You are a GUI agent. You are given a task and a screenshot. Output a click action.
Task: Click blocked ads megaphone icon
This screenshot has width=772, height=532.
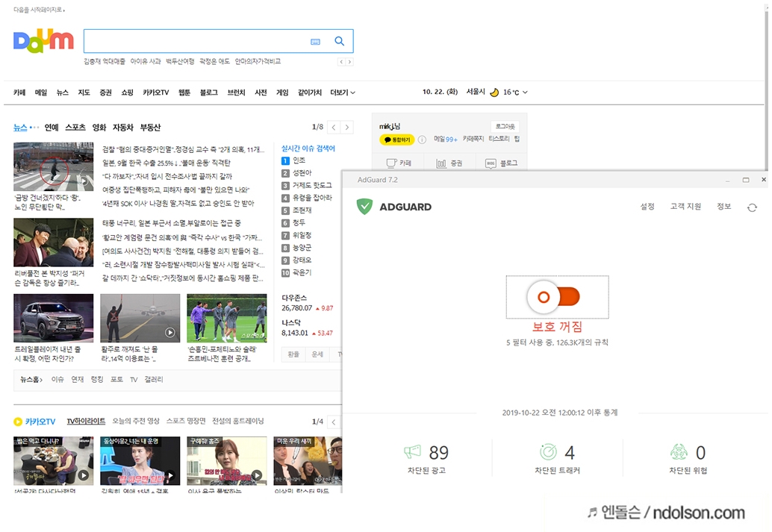pos(412,451)
